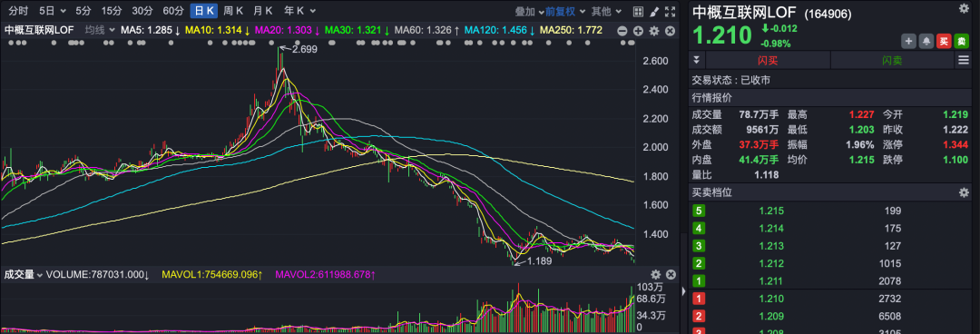Switch to 月K tab
980x334 pixels.
pyautogui.click(x=263, y=11)
